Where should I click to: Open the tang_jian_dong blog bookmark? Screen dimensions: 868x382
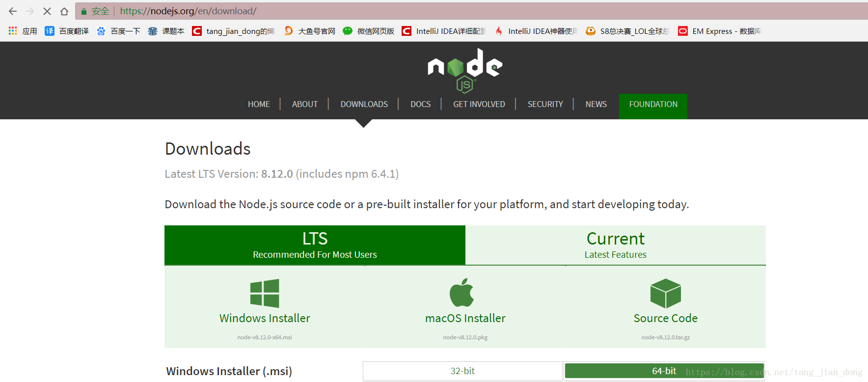[233, 31]
